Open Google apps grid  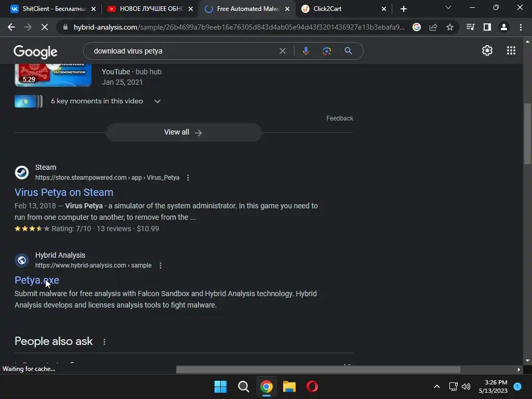pyautogui.click(x=511, y=50)
